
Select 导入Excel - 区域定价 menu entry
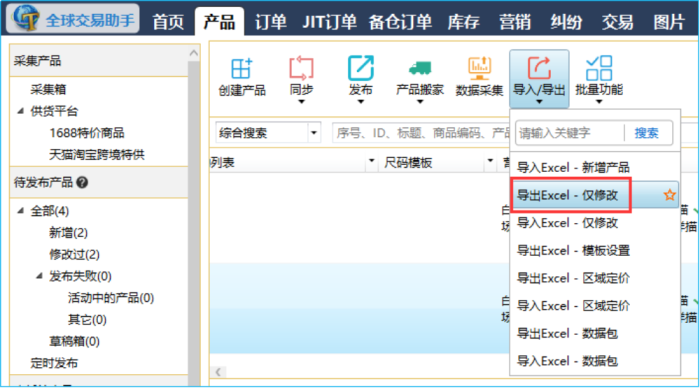coord(595,306)
